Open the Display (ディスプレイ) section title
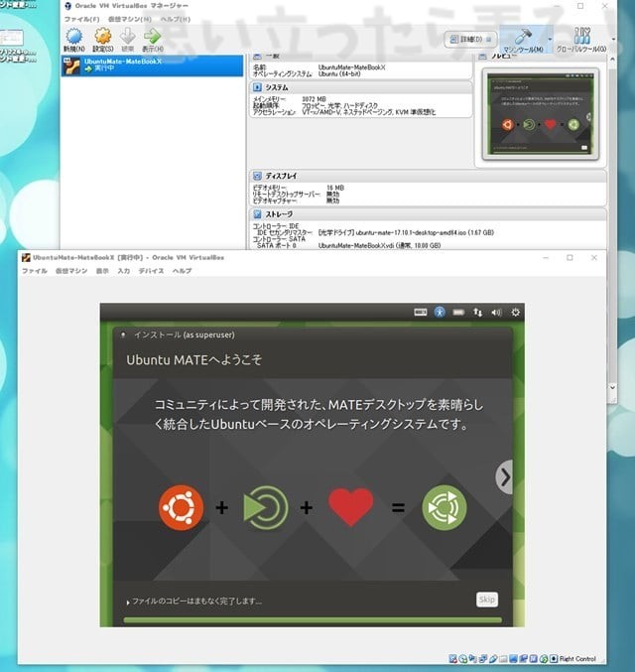The height and width of the screenshot is (672, 635). click(x=281, y=176)
